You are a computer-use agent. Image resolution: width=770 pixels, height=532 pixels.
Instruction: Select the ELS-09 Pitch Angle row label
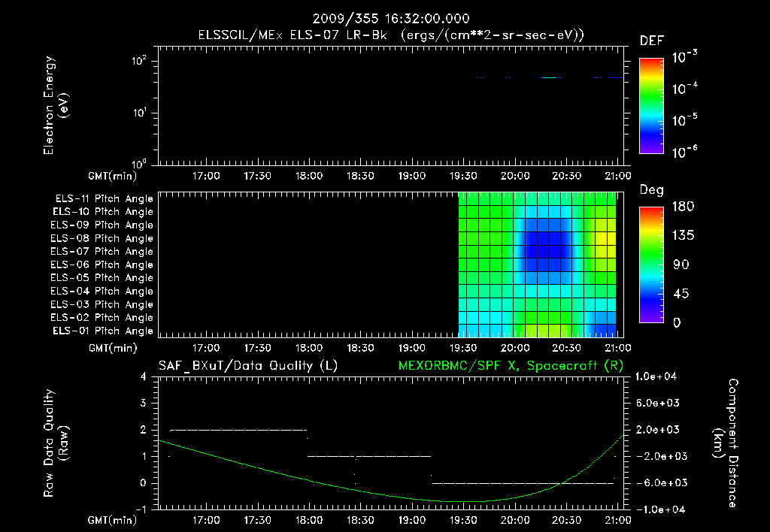click(x=102, y=225)
